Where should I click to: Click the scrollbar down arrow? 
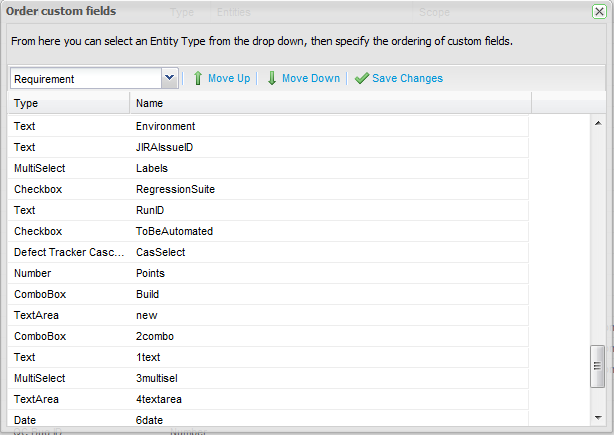(x=598, y=417)
